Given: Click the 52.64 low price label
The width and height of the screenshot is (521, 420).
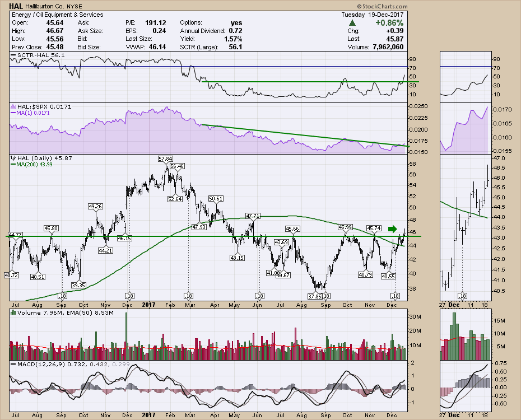Looking at the screenshot, I should [175, 199].
